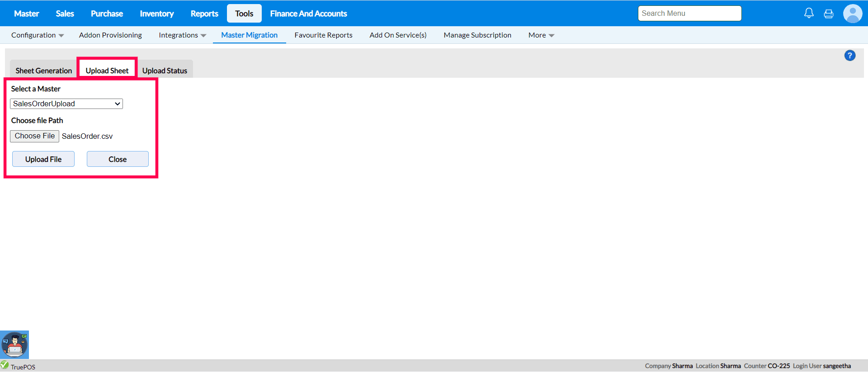Open the Master menu
Image resolution: width=868 pixels, height=373 pixels.
[27, 14]
